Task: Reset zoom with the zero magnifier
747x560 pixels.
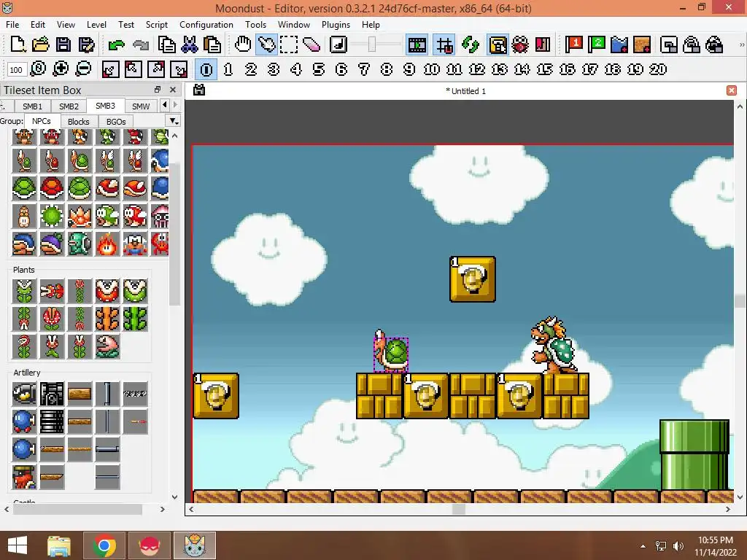Action: [38, 69]
